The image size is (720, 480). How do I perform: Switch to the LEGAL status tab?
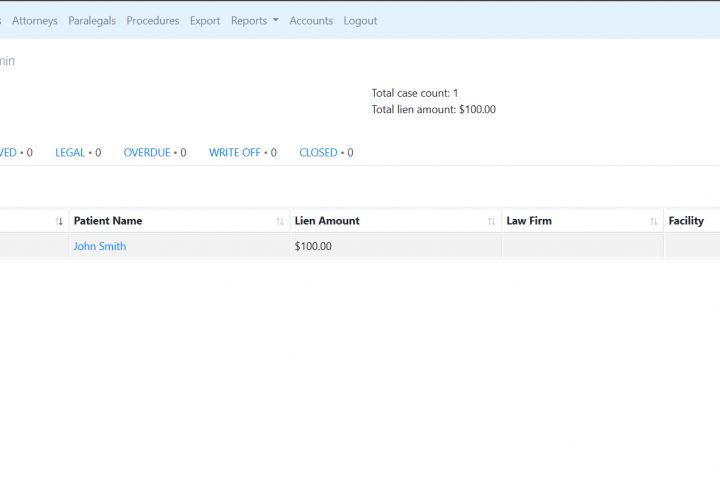pyautogui.click(x=78, y=152)
